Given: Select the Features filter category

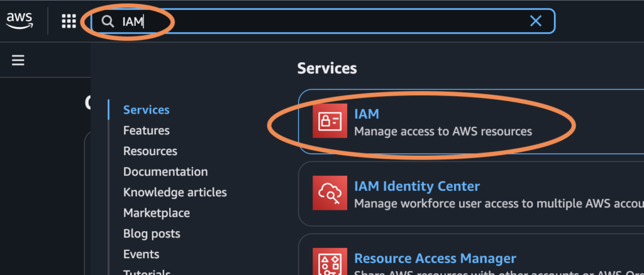Looking at the screenshot, I should [146, 131].
